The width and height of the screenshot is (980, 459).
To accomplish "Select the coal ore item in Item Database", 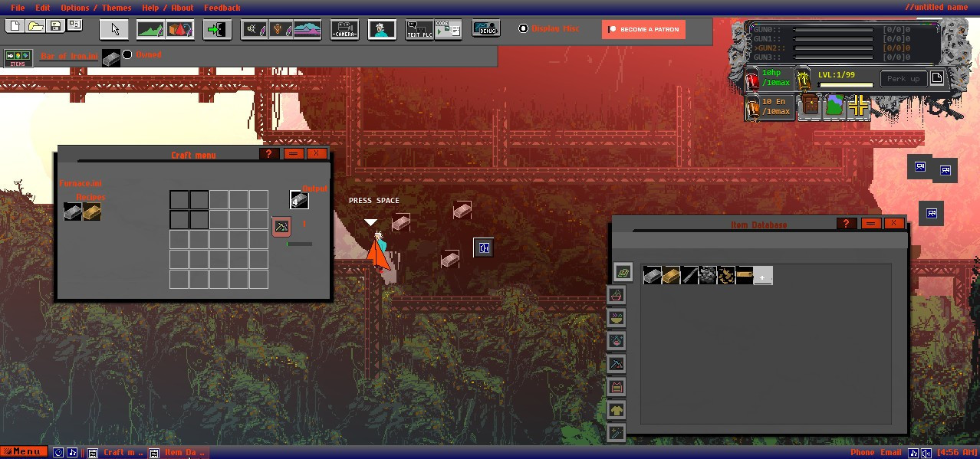I will click(708, 275).
